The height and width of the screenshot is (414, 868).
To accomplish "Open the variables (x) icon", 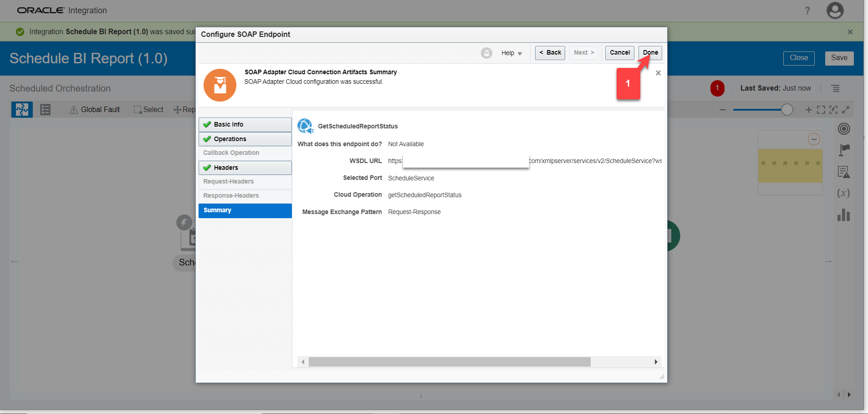I will point(843,193).
